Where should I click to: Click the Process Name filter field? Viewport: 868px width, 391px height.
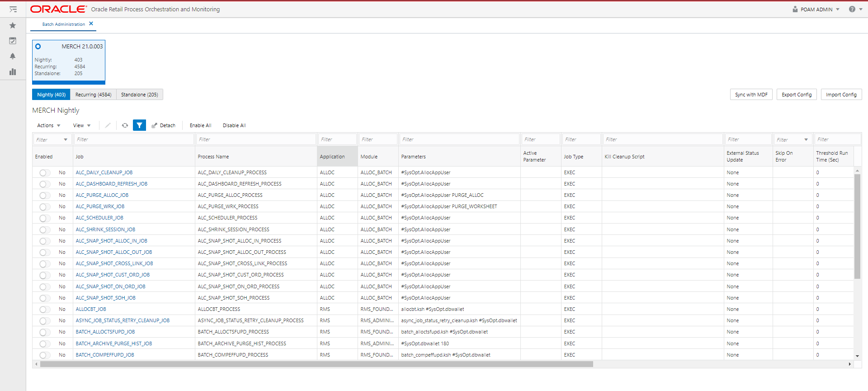pyautogui.click(x=256, y=139)
